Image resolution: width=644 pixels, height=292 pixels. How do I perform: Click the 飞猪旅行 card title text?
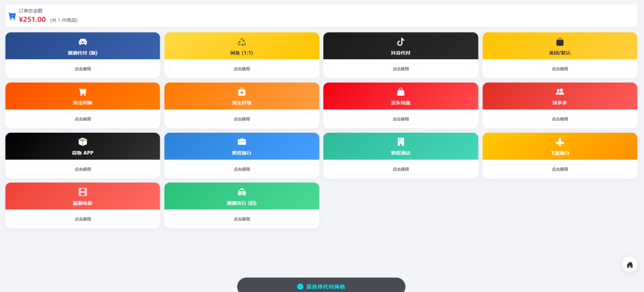(560, 153)
